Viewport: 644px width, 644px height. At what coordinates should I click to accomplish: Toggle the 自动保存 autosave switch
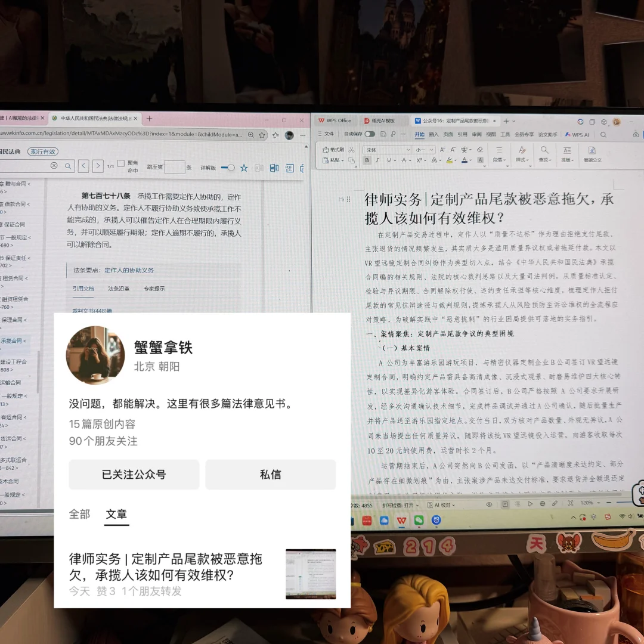pyautogui.click(x=369, y=134)
